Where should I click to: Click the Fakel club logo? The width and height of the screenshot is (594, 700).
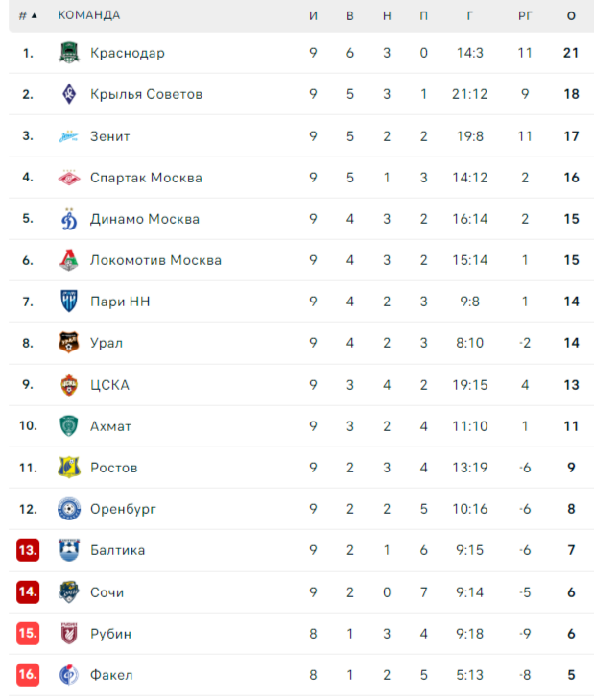tap(69, 675)
